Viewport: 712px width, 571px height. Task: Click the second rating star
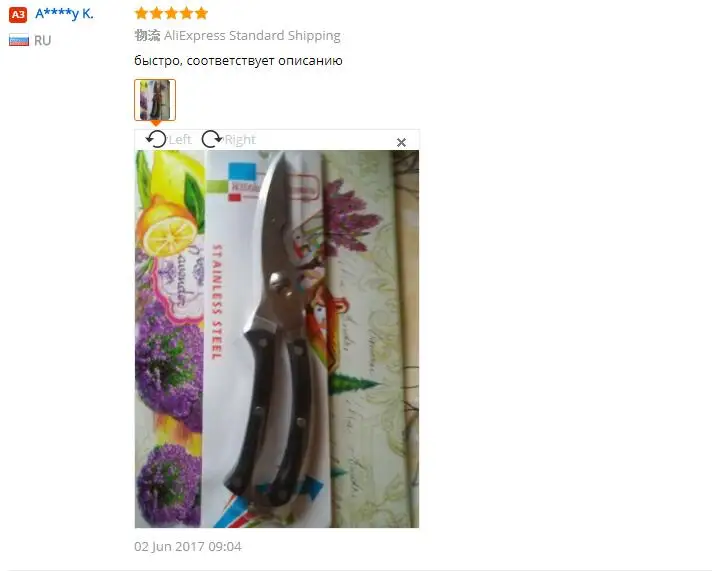click(157, 13)
